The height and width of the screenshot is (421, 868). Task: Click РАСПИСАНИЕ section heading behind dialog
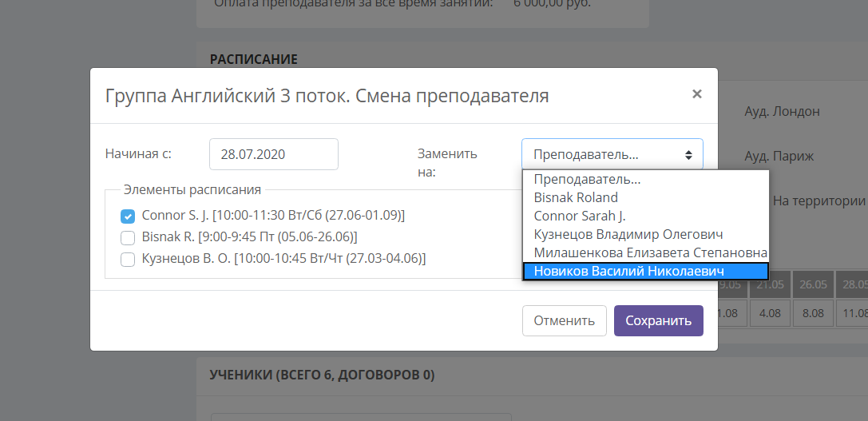(254, 59)
